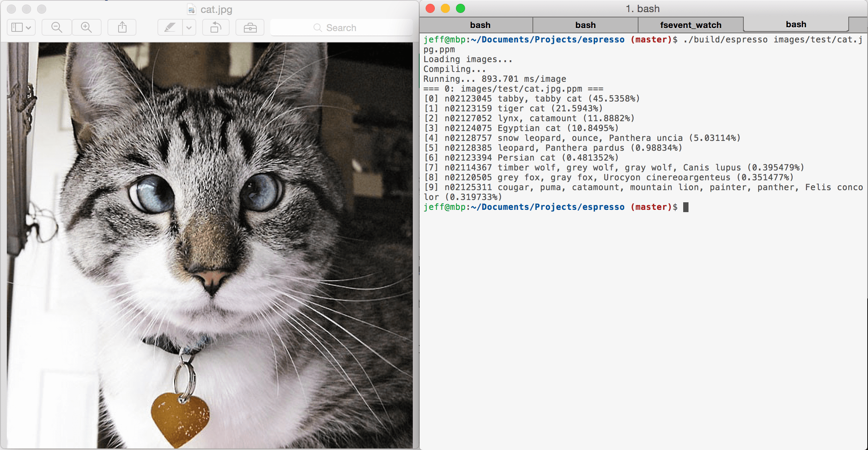The height and width of the screenshot is (450, 868).
Task: Click the cat.jpg document proxy icon
Action: pyautogui.click(x=192, y=9)
